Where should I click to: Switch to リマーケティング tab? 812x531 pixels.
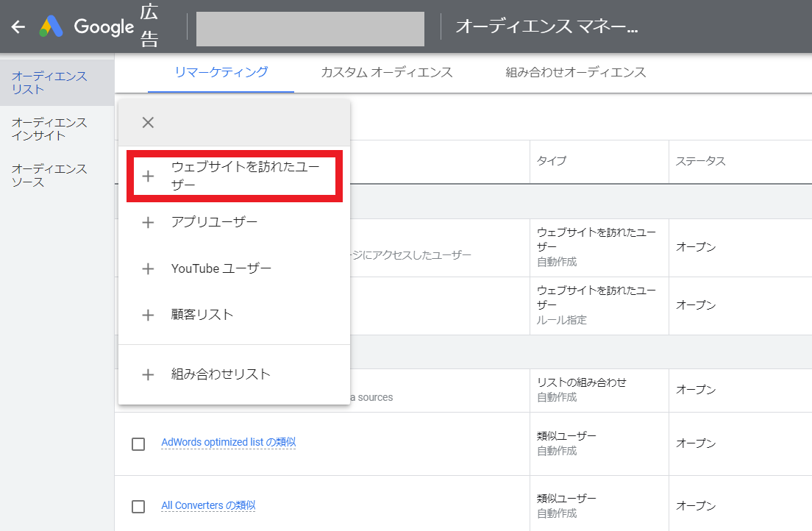pos(221,72)
